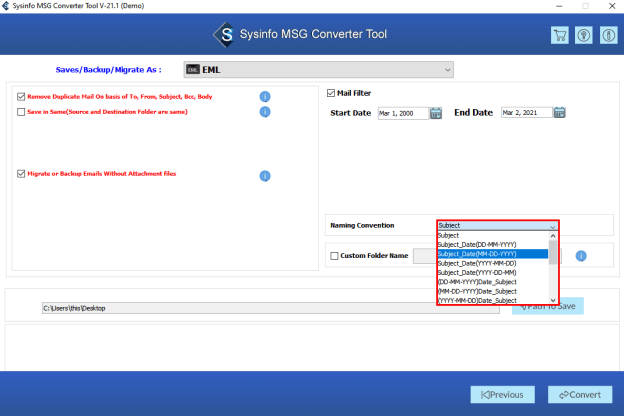Minimize the Sysinfo MSG Converter window
This screenshot has height=416, width=624.
[559, 6]
